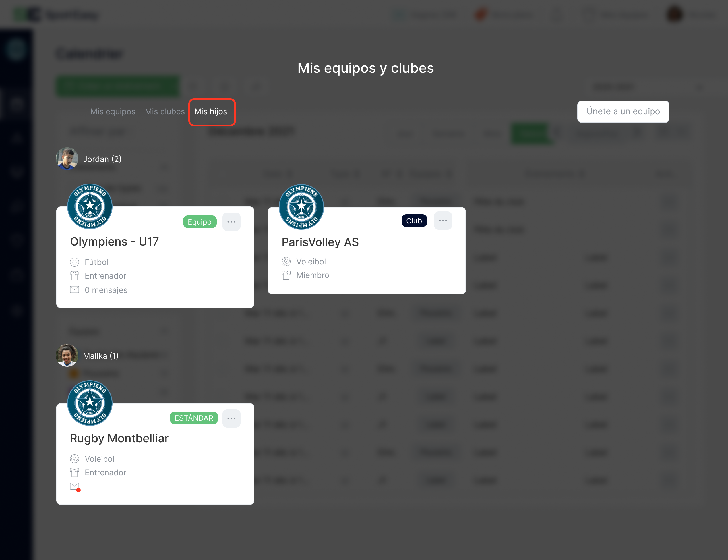This screenshot has width=728, height=560.
Task: Switch to the Mis equipos tab
Action: (x=113, y=112)
